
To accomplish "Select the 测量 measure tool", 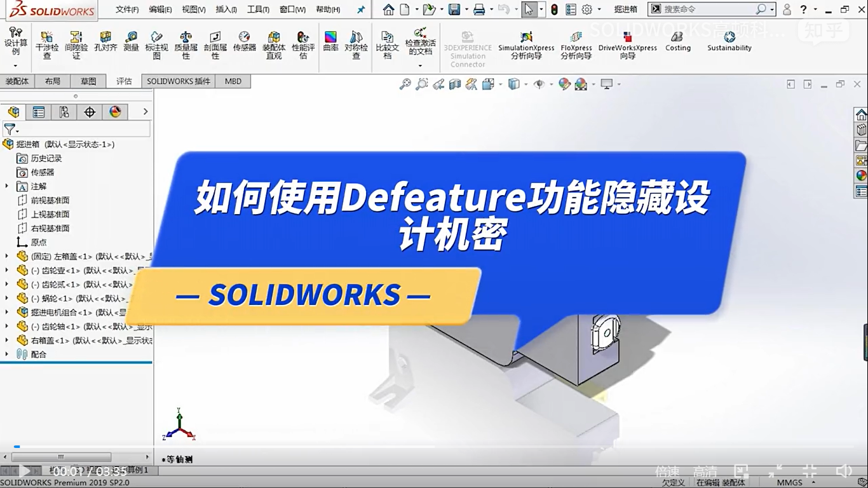I will 131,42.
